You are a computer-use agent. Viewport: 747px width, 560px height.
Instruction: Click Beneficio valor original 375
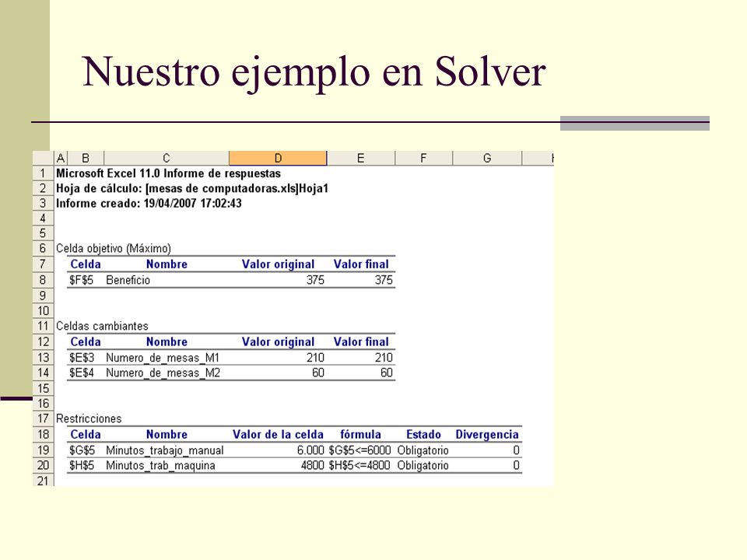pyautogui.click(x=315, y=280)
